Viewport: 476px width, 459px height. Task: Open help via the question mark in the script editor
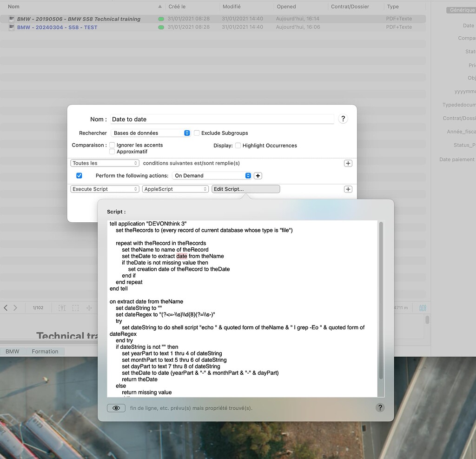coord(380,408)
